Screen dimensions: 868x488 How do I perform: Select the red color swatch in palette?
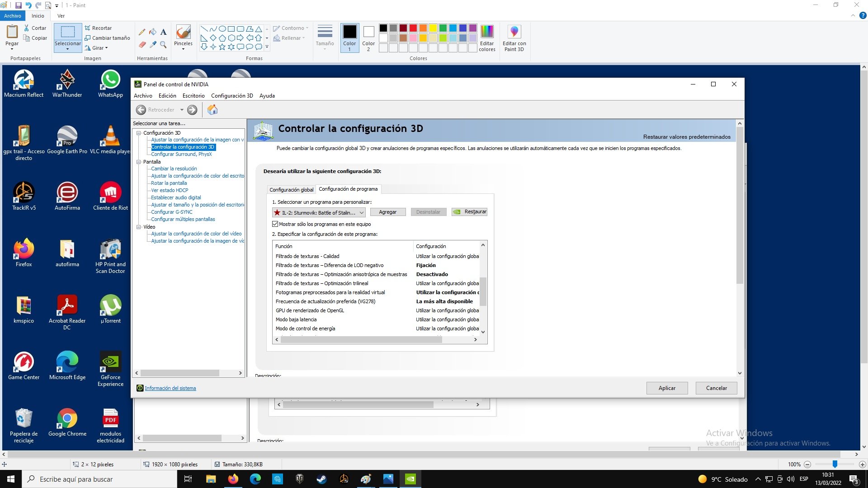(413, 28)
